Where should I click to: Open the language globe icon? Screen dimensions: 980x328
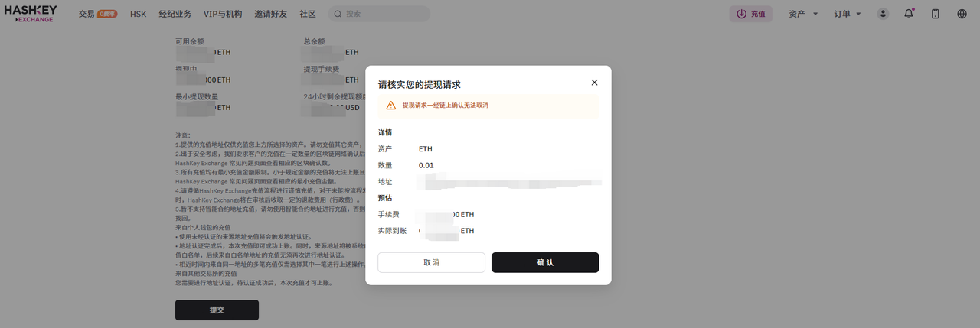click(x=962, y=14)
